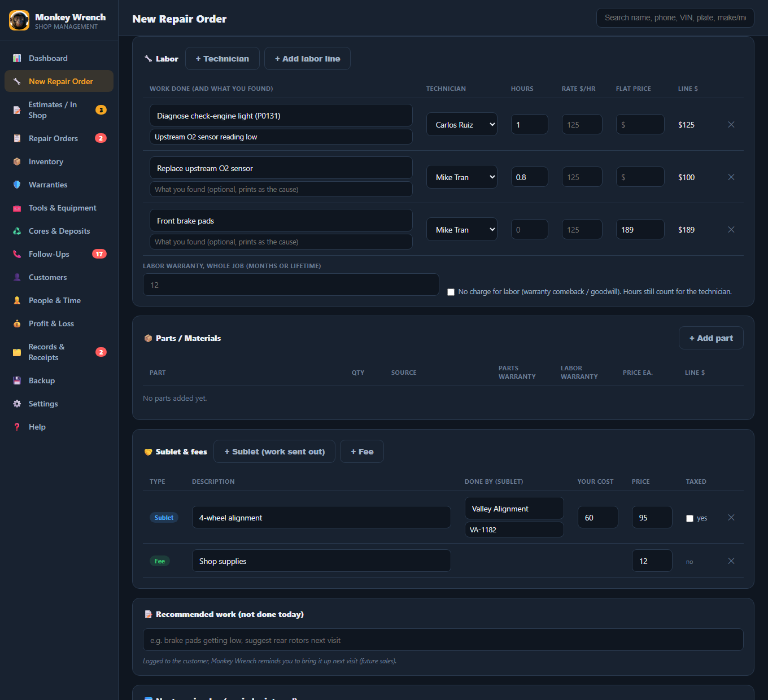The width and height of the screenshot is (768, 700).
Task: Open Estimates / In Shop page
Action: click(59, 110)
